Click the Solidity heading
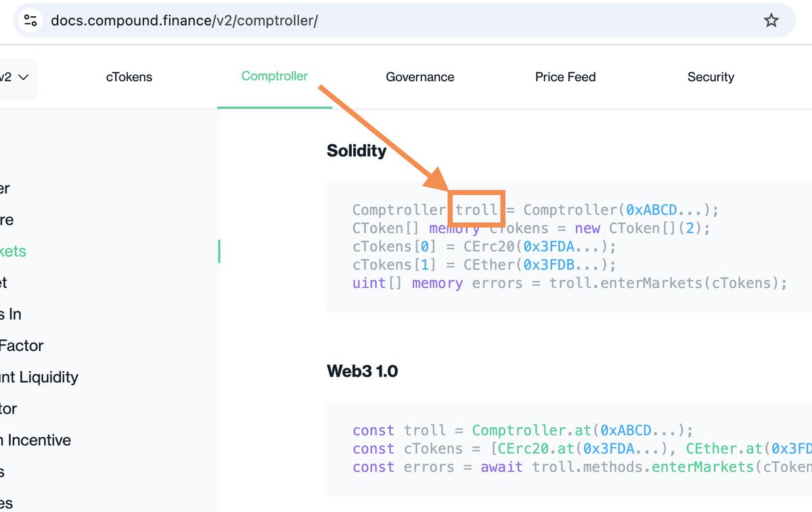Viewport: 812px width, 512px height. [x=357, y=150]
